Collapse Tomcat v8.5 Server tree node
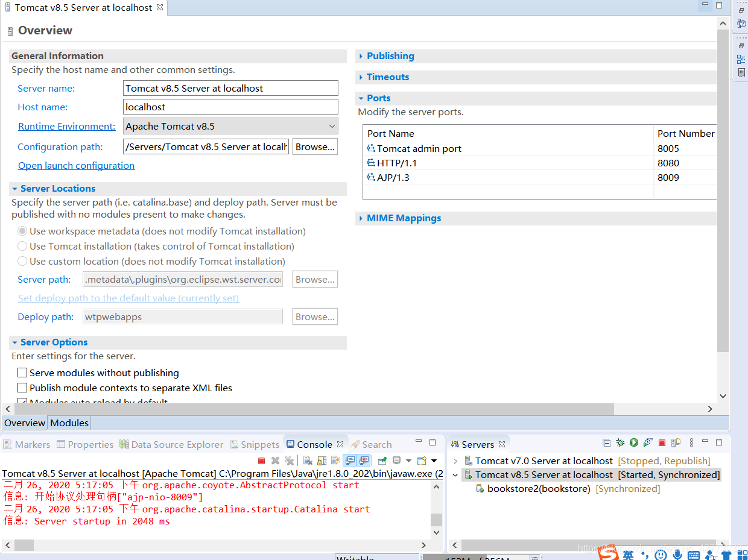Screen dimensions: 748x560 coord(455,475)
